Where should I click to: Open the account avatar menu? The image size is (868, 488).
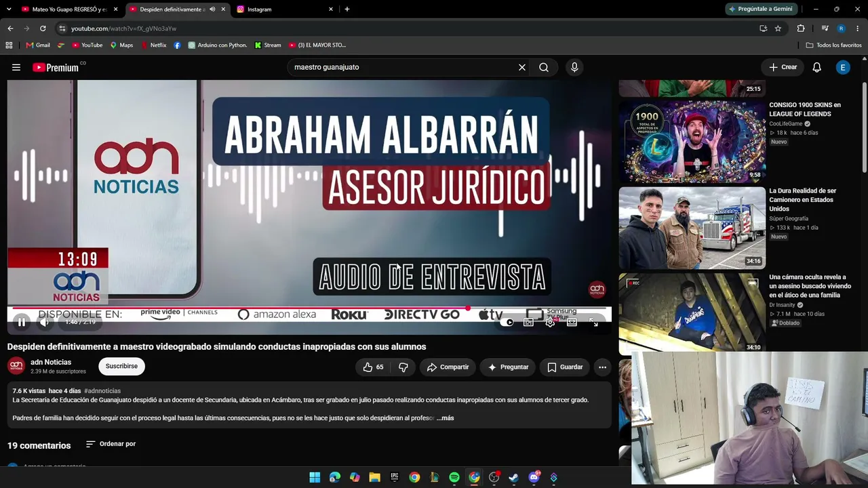[843, 67]
